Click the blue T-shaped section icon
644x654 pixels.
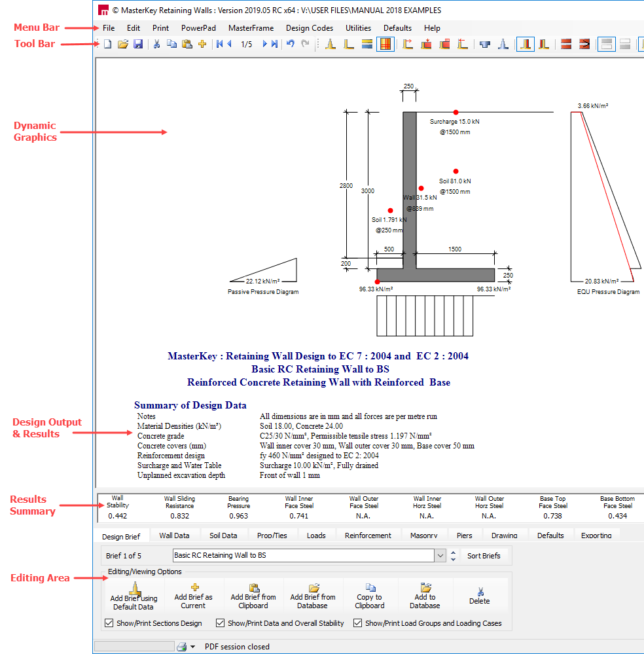485,44
